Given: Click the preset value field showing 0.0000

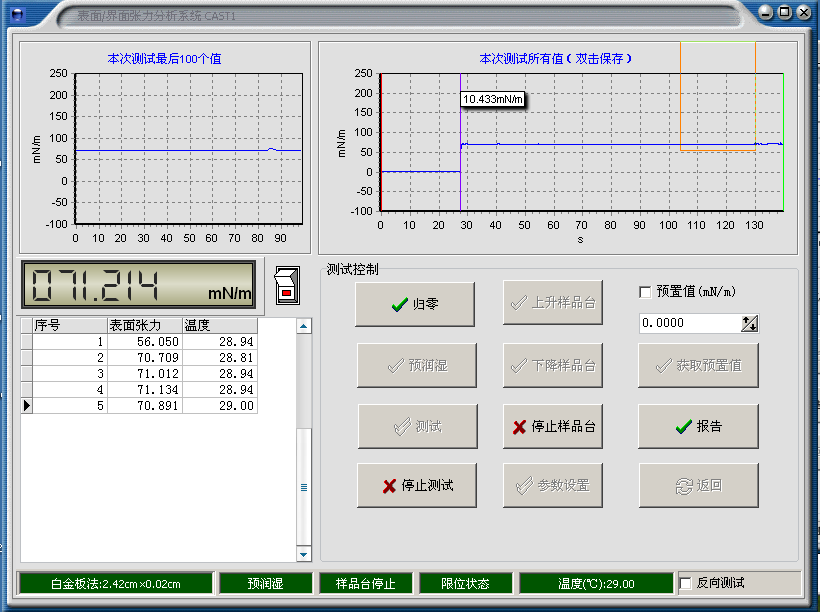Looking at the screenshot, I should (x=690, y=323).
